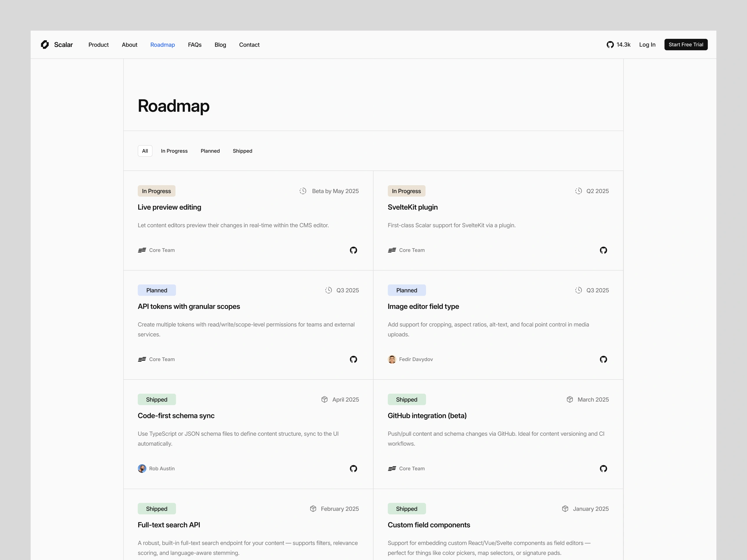The width and height of the screenshot is (747, 560).
Task: Click Shipped badge on GitHub integration card
Action: (406, 399)
